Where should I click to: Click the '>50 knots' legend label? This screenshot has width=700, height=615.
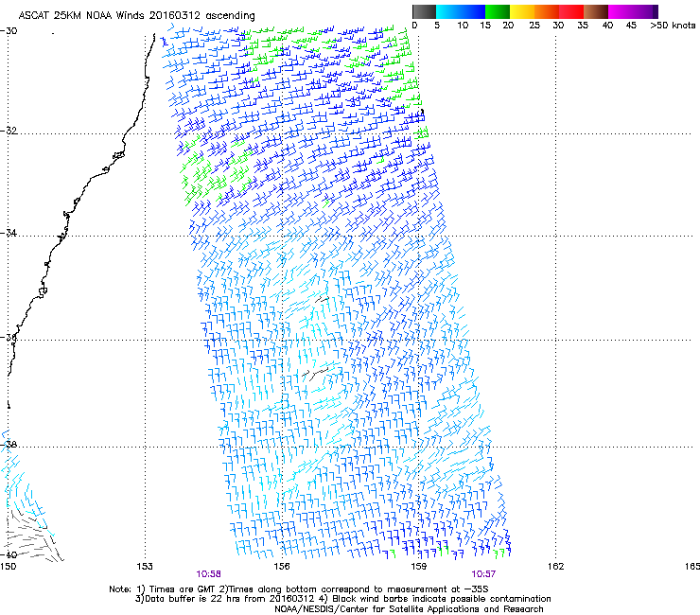click(x=673, y=26)
